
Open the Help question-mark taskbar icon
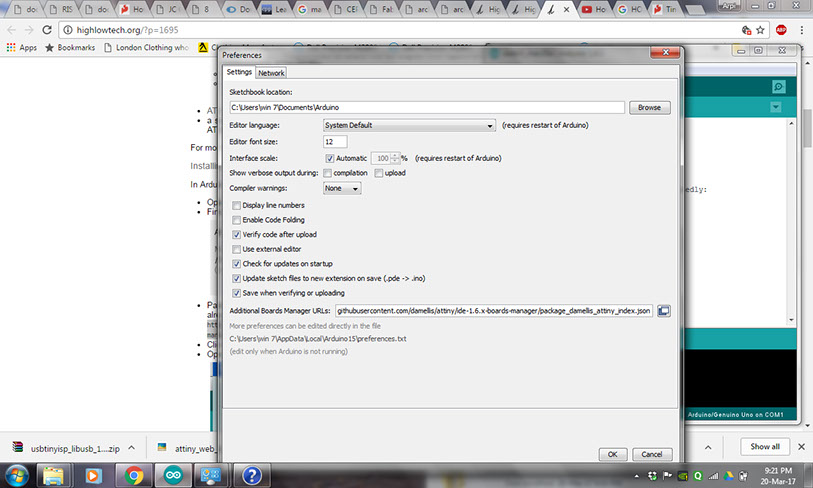[252, 475]
